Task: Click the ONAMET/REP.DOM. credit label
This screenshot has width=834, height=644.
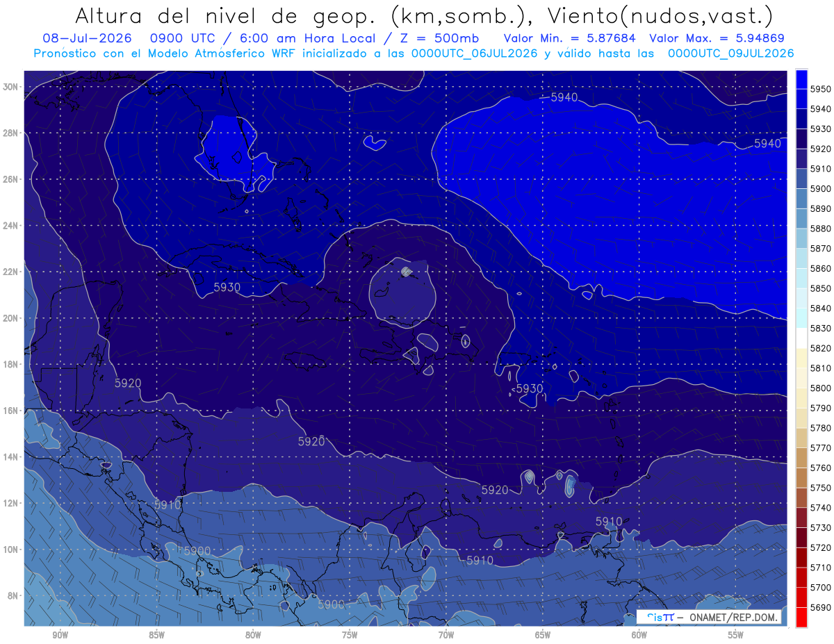Action: point(733,617)
